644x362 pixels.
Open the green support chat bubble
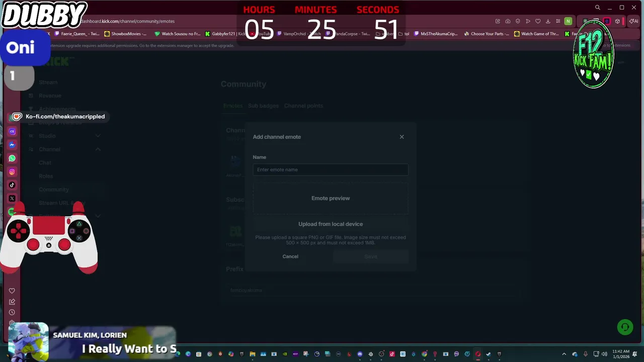[625, 327]
